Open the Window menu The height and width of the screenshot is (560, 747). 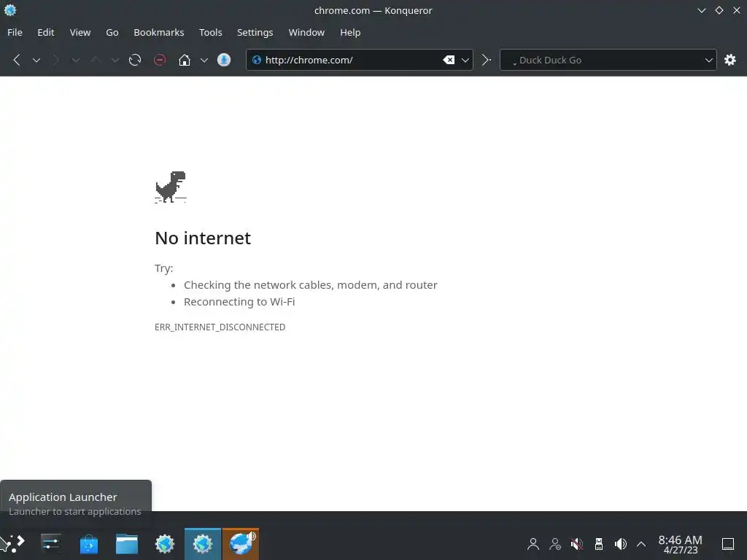(306, 32)
